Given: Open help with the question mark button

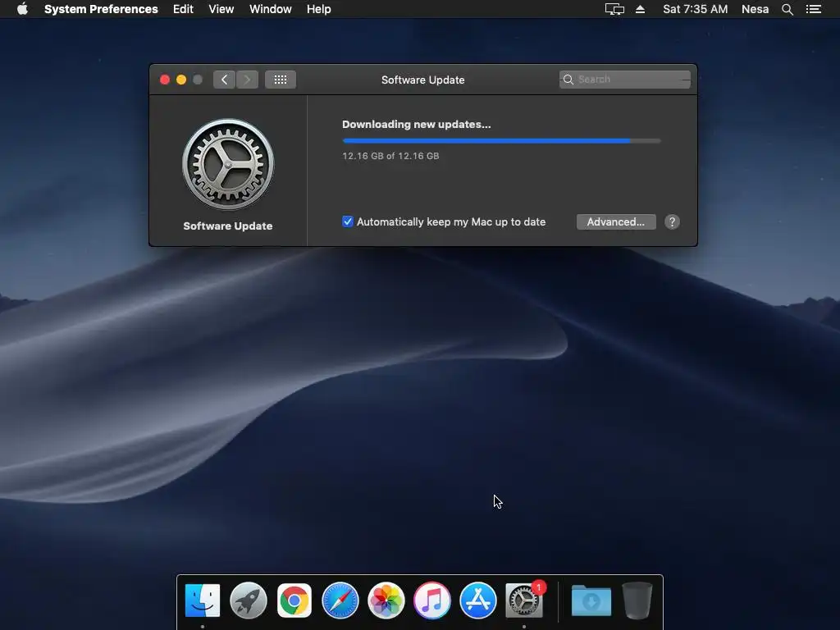Looking at the screenshot, I should coord(672,221).
